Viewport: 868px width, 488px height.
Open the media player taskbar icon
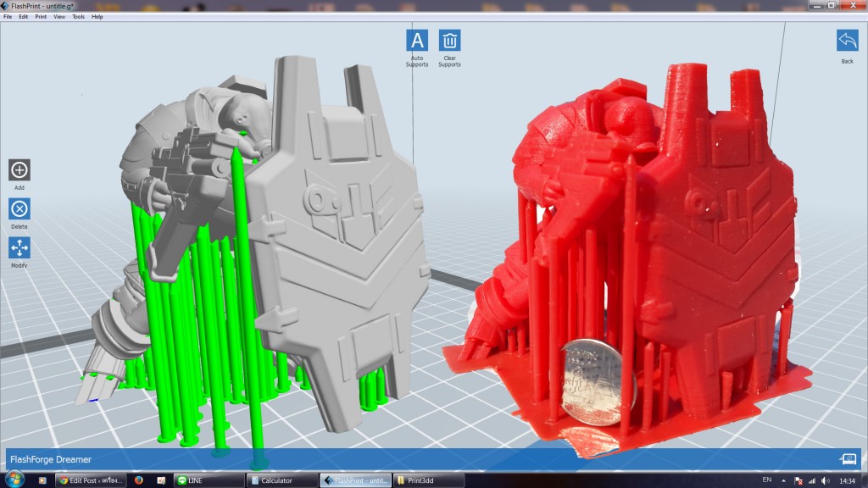(x=42, y=480)
